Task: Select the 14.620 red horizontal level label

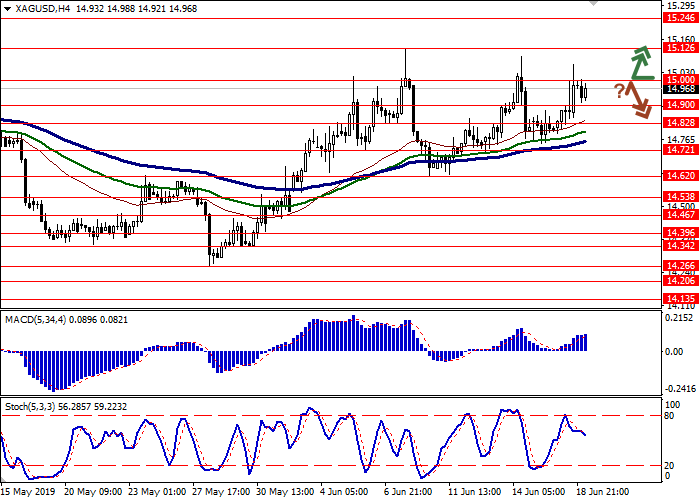Action: pyautogui.click(x=681, y=175)
